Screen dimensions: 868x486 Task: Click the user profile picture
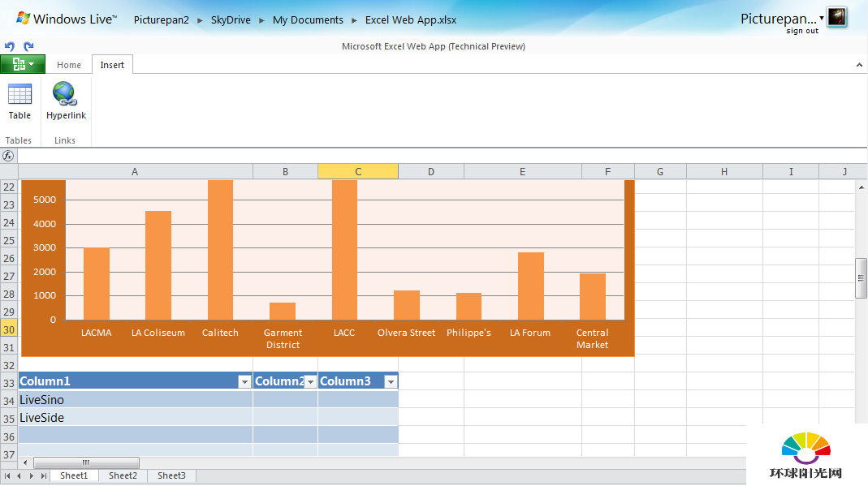[836, 16]
